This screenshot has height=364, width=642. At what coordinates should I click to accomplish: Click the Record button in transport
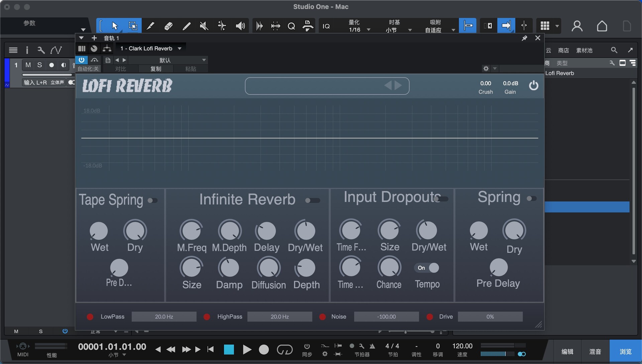coord(264,350)
